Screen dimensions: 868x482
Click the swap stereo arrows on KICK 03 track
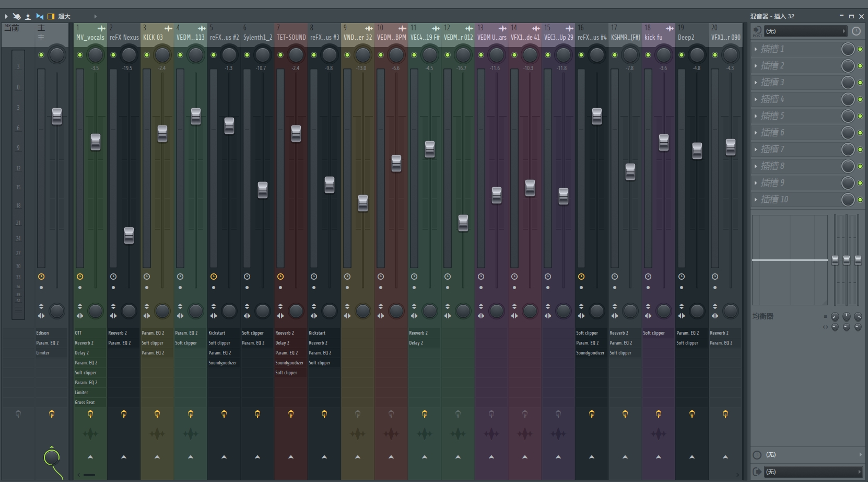pyautogui.click(x=147, y=316)
